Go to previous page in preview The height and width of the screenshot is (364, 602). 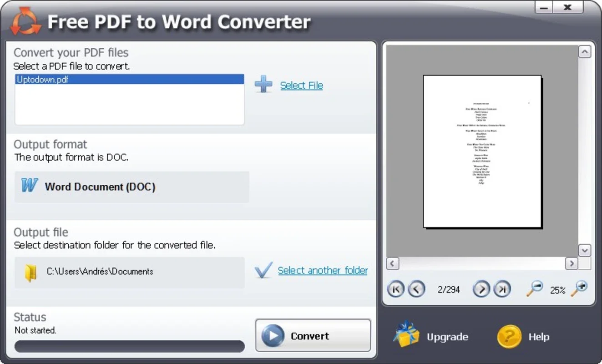416,289
